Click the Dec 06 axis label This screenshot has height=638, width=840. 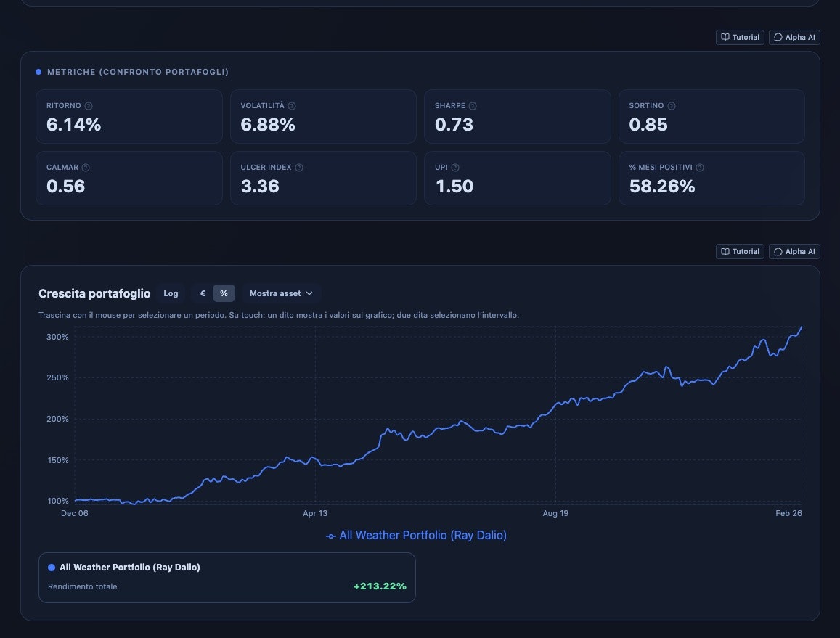[x=75, y=513]
